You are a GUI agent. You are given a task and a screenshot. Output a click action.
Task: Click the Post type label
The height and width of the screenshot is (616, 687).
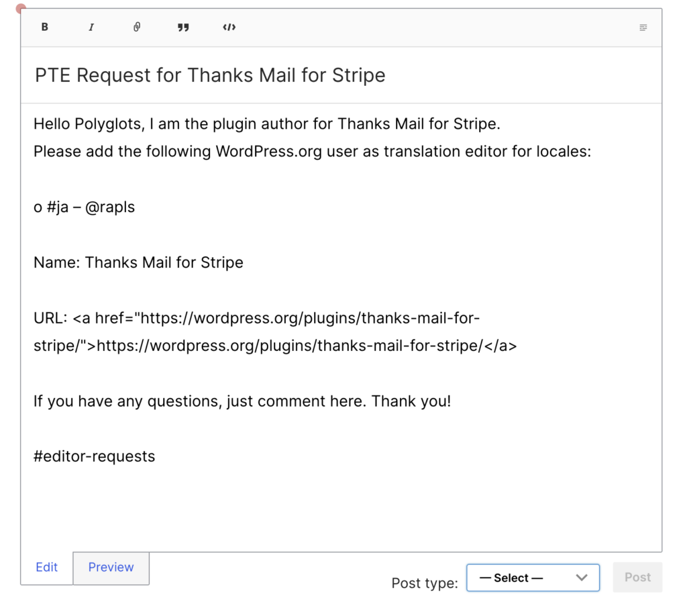(424, 583)
